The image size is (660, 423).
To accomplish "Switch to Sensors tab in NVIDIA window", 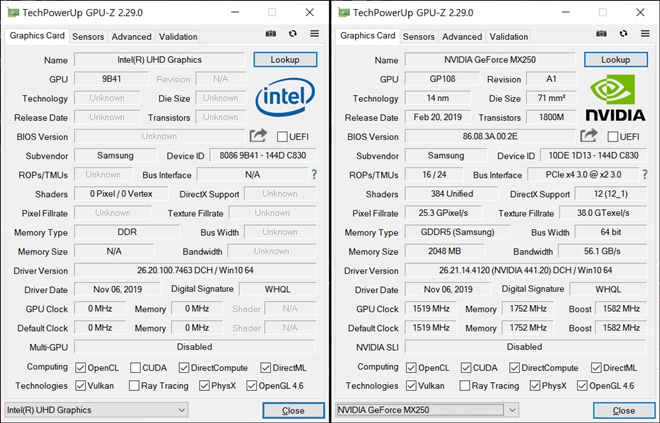I will pyautogui.click(x=418, y=37).
